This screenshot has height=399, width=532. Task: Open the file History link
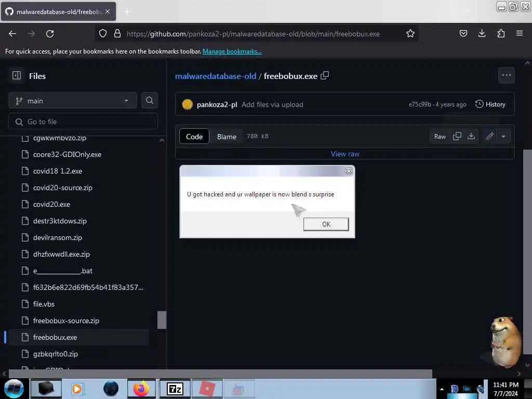(x=490, y=104)
